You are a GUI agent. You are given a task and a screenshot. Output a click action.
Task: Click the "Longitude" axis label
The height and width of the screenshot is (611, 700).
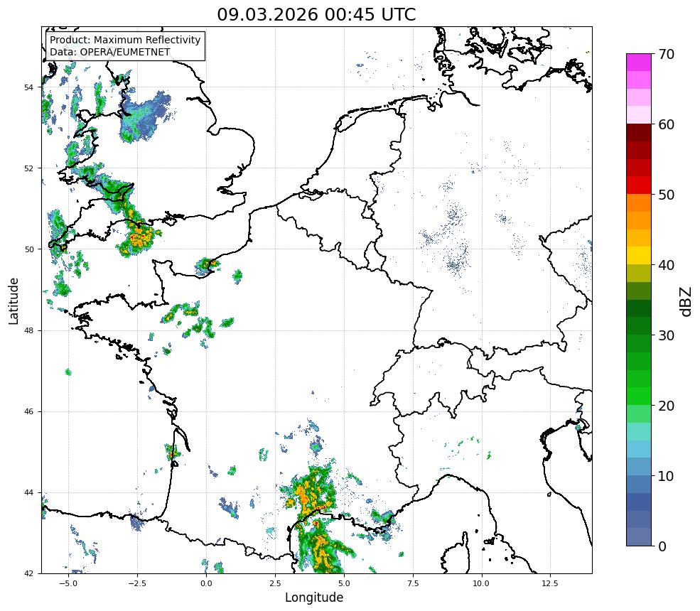pyautogui.click(x=314, y=598)
